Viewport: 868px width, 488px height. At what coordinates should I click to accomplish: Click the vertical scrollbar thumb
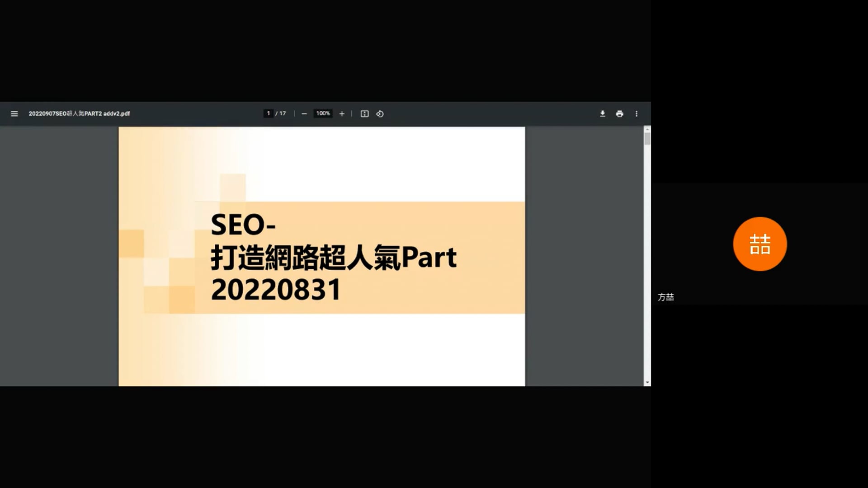[647, 138]
